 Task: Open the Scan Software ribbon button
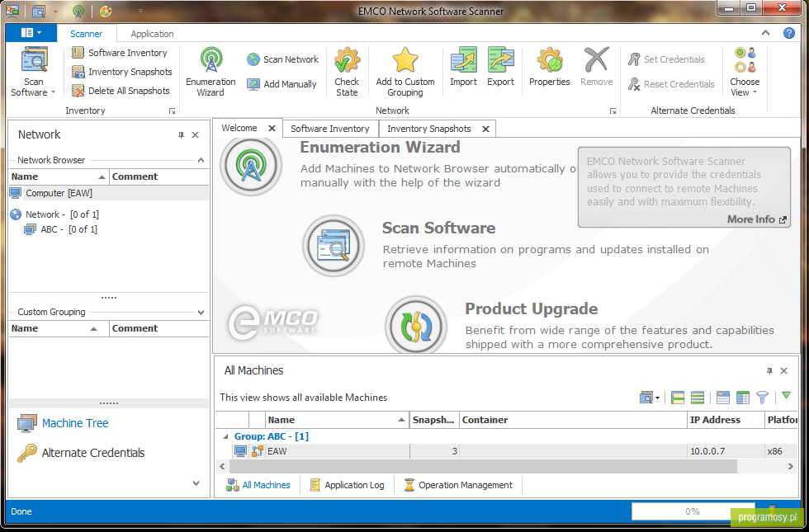pos(34,72)
